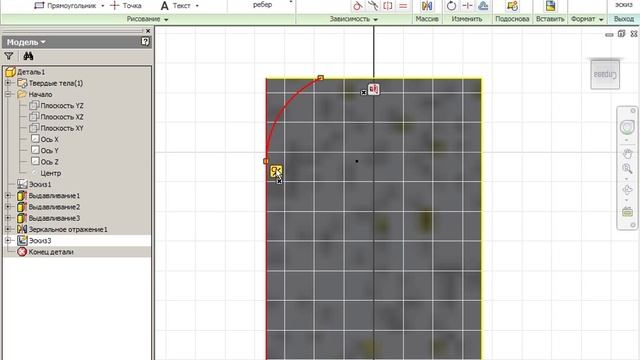Click the Подоснова panel label
Screen dimensions: 640x360
[512, 19]
